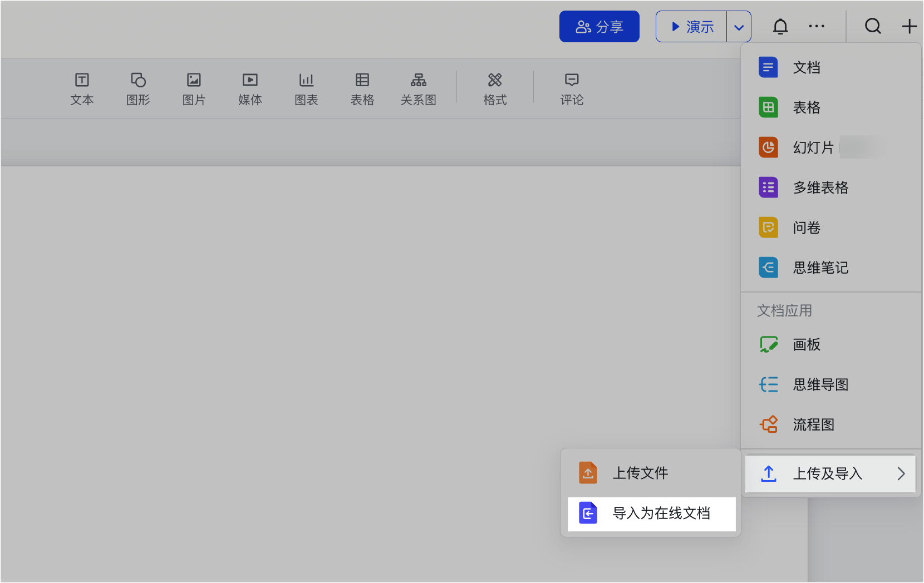The image size is (924, 583).
Task: Expand the dropdown arrow beside 演示
Action: click(739, 27)
